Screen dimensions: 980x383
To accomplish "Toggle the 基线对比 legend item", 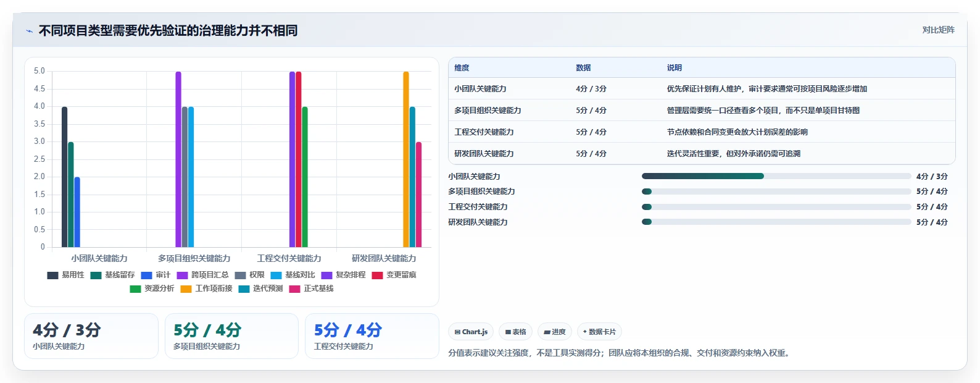I will [293, 275].
